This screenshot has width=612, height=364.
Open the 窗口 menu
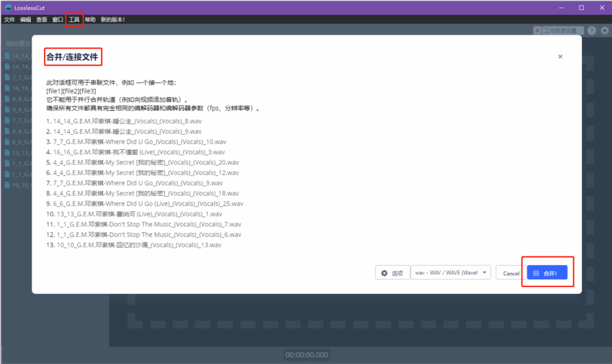58,19
